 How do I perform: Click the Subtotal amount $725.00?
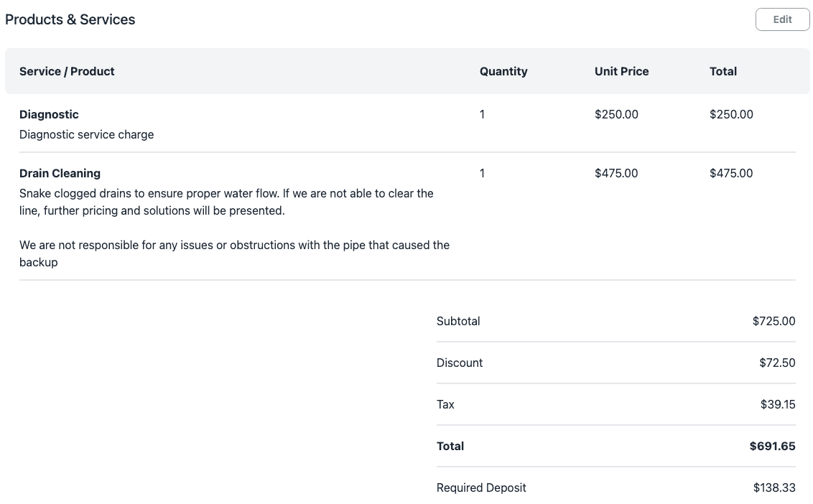point(774,321)
